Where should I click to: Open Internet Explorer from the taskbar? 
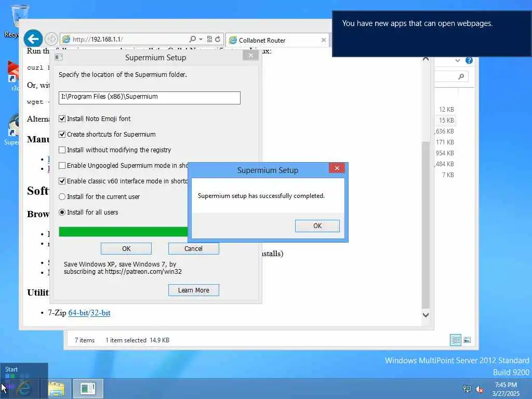click(x=24, y=389)
